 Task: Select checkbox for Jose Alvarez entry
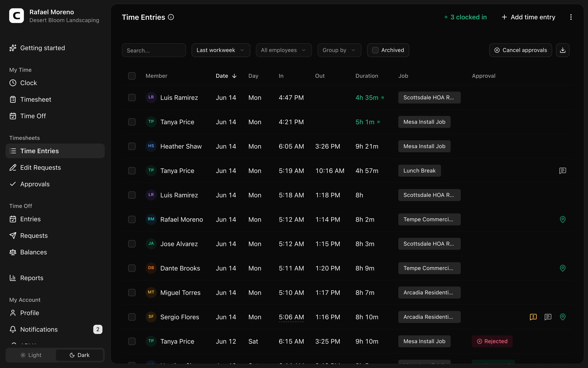132,244
